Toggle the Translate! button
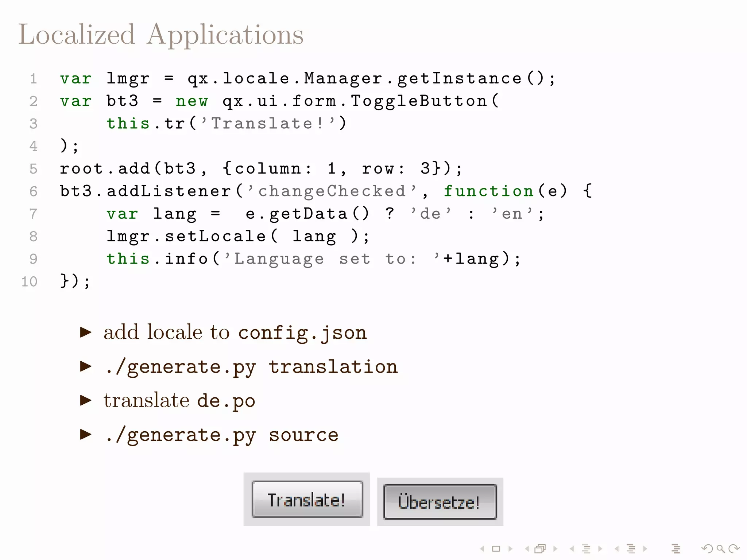The image size is (747, 560). (x=307, y=499)
